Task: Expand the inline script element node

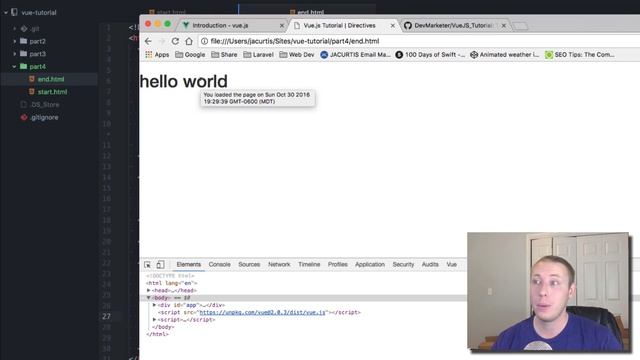Action: click(x=154, y=320)
